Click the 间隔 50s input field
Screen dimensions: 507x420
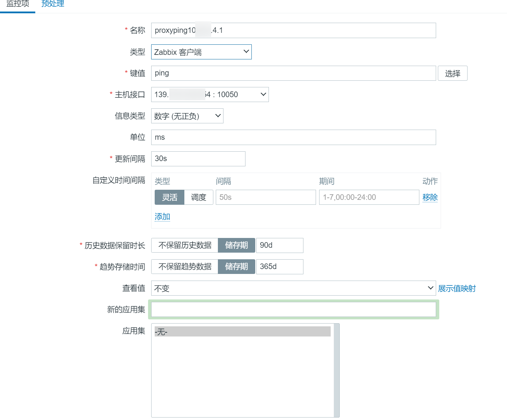(x=265, y=197)
